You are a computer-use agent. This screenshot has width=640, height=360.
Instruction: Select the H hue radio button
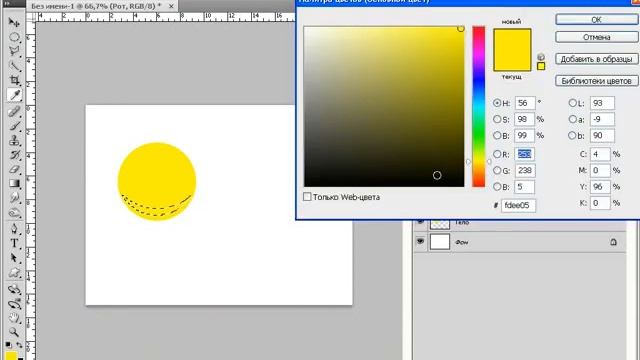(x=497, y=103)
